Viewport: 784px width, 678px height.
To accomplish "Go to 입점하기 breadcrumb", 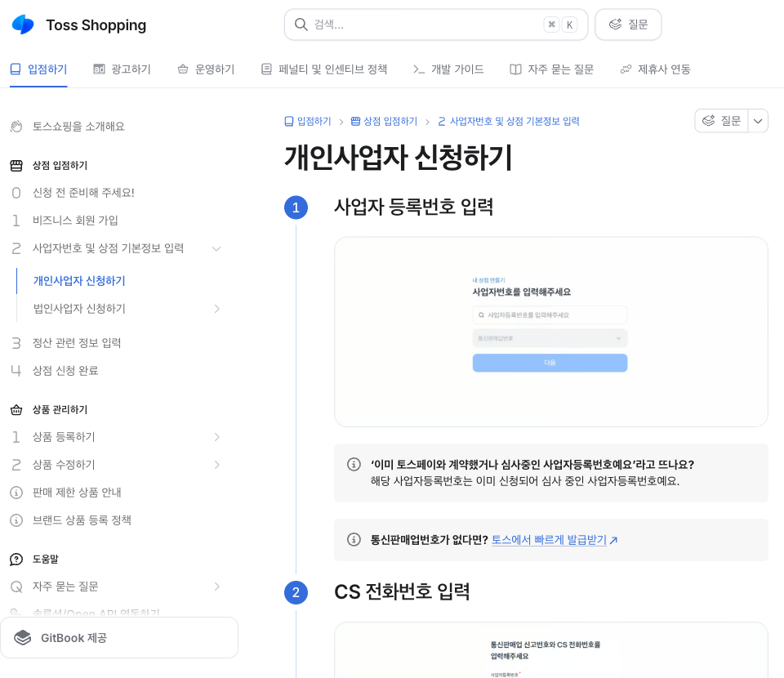I will click(x=308, y=121).
